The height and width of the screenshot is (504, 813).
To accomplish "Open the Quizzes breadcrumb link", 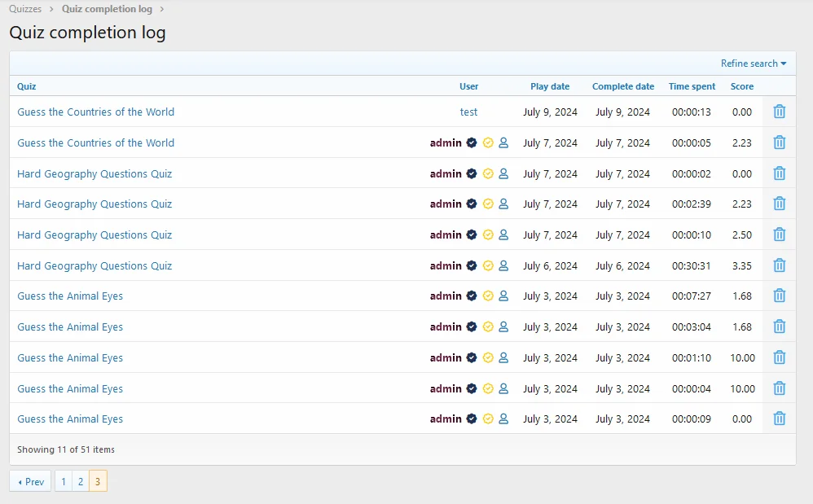I will click(25, 9).
